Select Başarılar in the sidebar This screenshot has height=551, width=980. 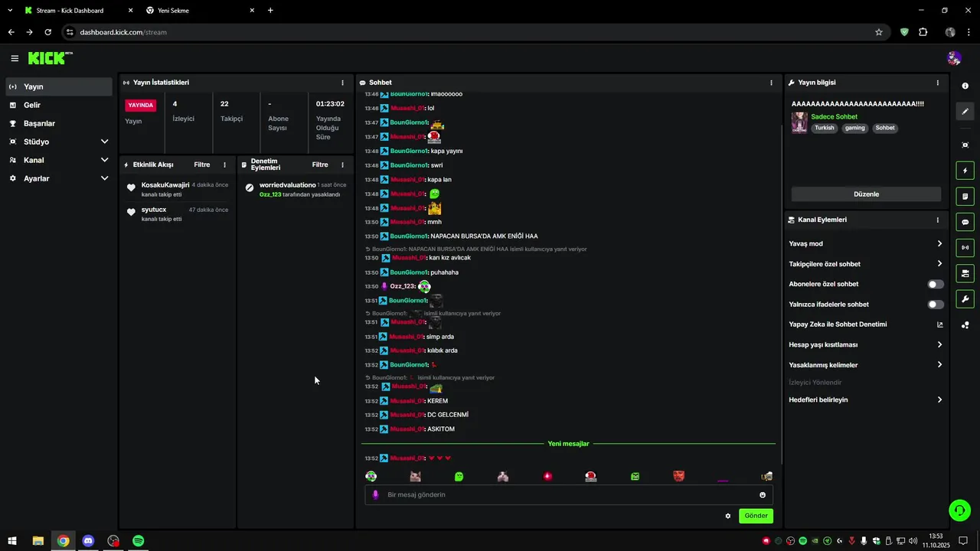point(59,123)
